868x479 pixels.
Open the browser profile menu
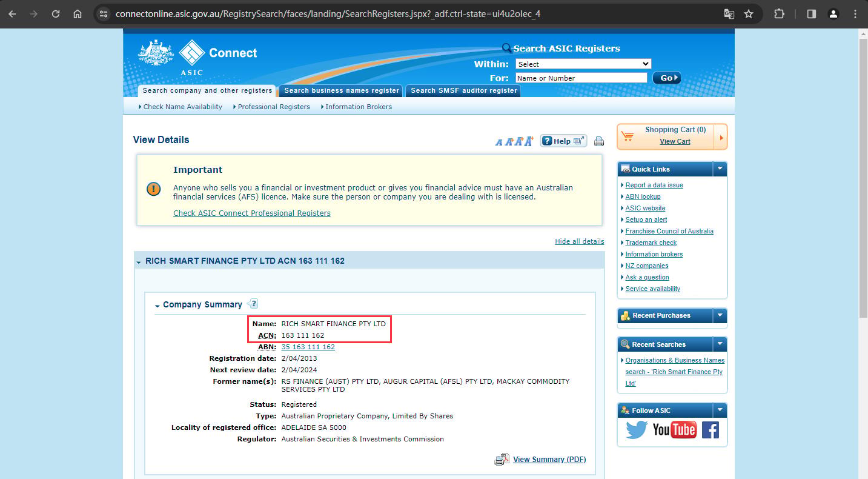click(833, 13)
